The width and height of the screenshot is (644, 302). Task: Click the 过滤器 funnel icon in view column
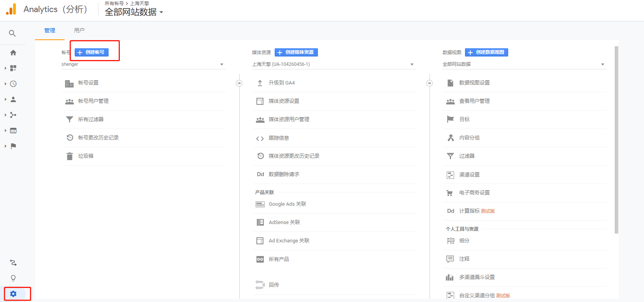click(x=450, y=156)
